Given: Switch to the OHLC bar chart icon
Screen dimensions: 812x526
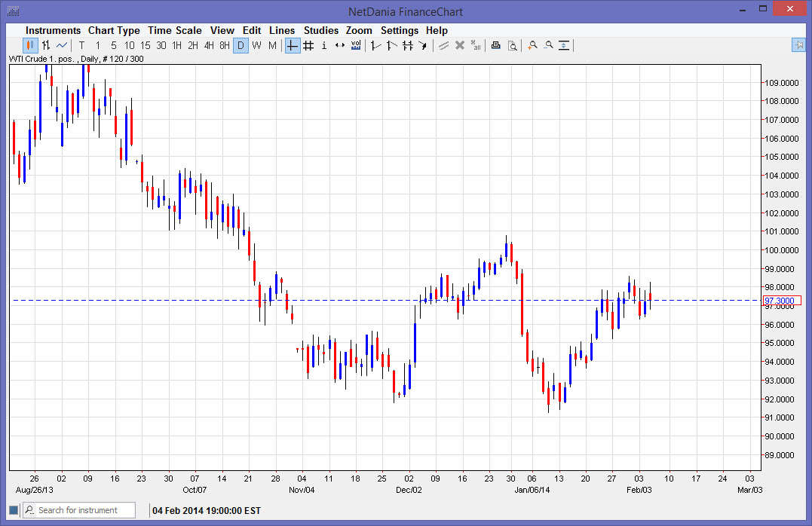Looking at the screenshot, I should [46, 45].
